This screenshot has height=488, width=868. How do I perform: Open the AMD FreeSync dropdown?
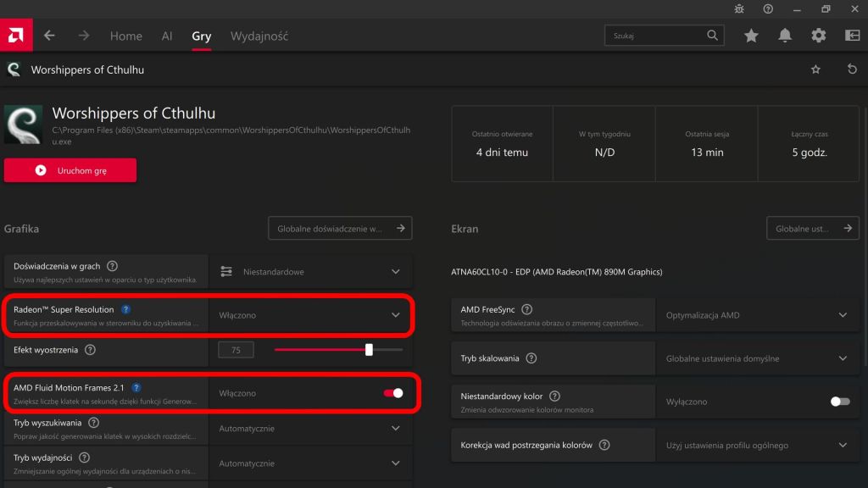tap(842, 315)
